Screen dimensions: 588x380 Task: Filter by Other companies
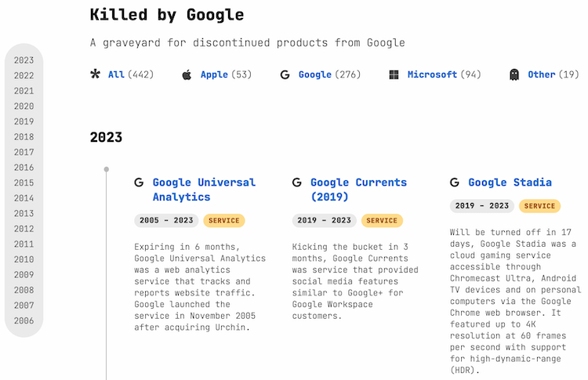(x=542, y=74)
